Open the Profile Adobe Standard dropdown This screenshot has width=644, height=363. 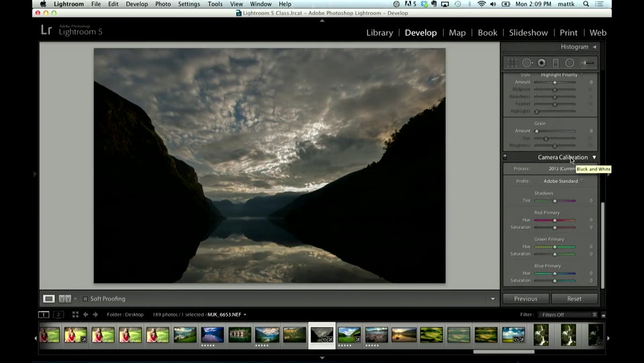pyautogui.click(x=563, y=181)
